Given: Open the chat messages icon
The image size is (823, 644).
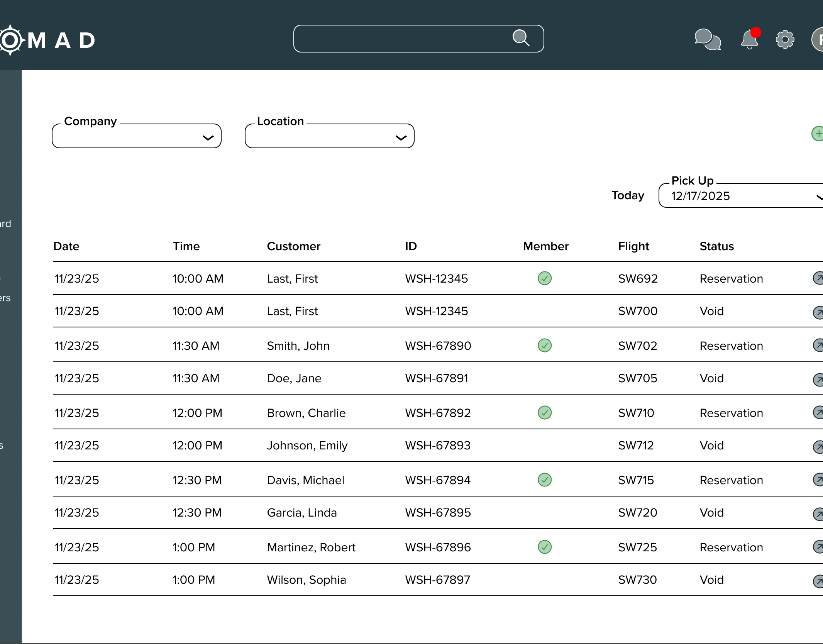Looking at the screenshot, I should 707,39.
